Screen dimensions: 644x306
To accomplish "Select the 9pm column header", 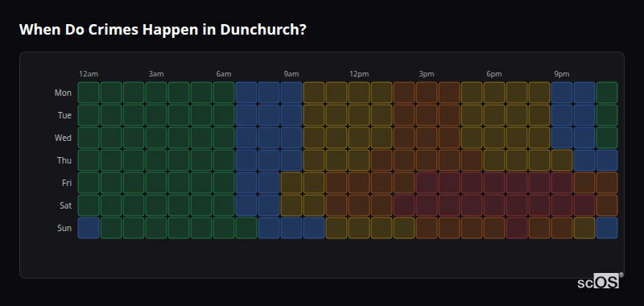I will 562,74.
